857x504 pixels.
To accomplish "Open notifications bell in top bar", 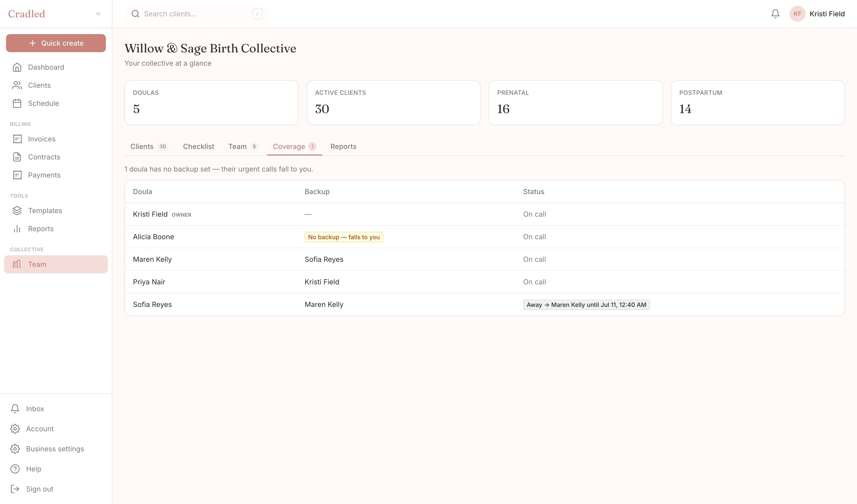I will (x=775, y=14).
